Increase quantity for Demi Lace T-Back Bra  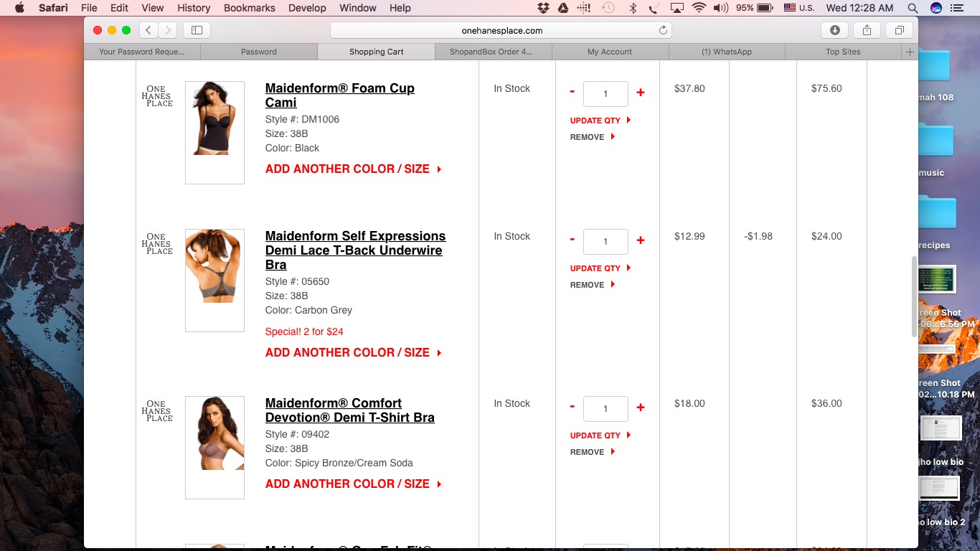[x=641, y=240]
